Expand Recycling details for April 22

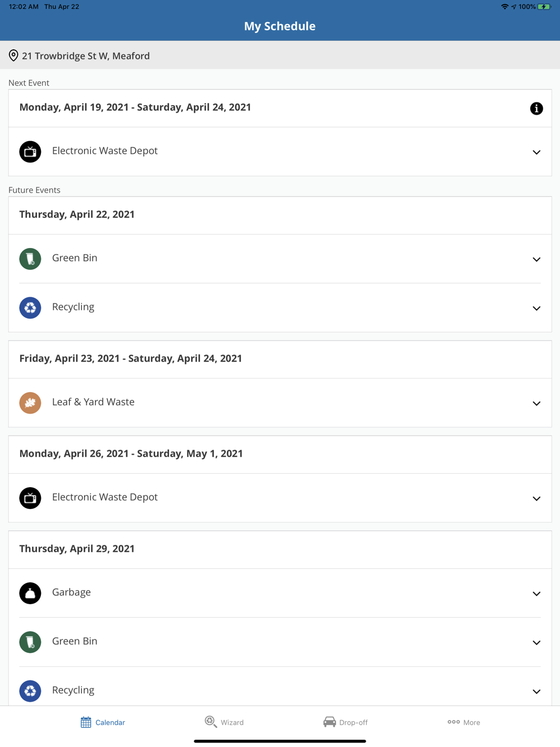(x=536, y=309)
